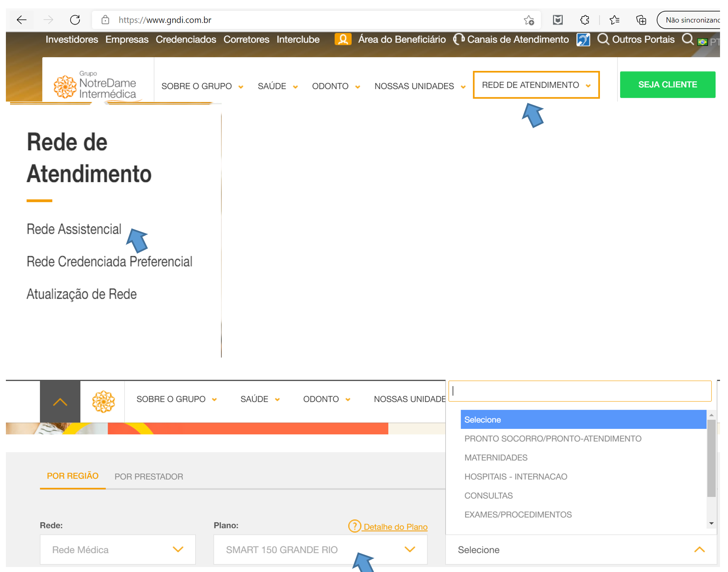The height and width of the screenshot is (572, 728).
Task: Open the Detalhe do Plano link
Action: click(395, 527)
